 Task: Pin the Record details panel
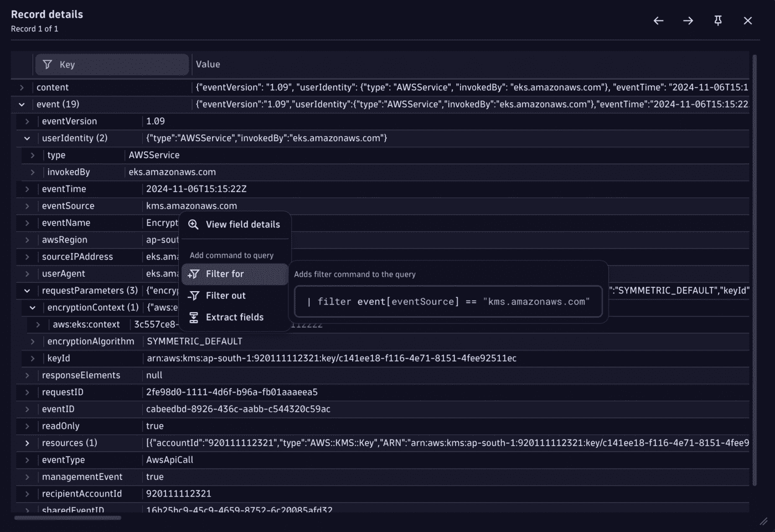point(718,20)
